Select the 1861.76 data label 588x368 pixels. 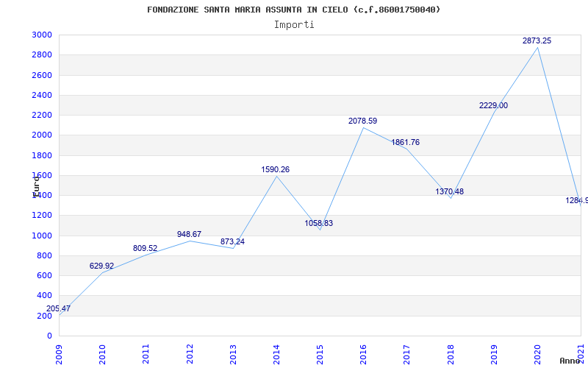point(406,142)
